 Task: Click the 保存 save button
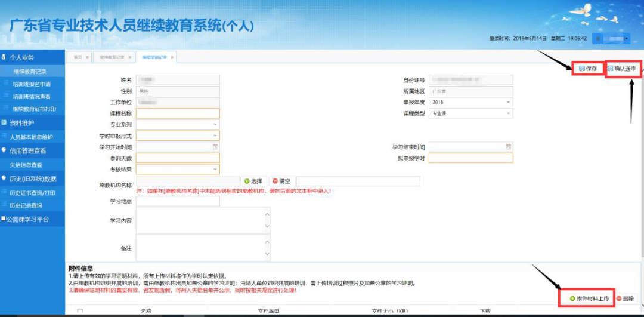point(588,69)
